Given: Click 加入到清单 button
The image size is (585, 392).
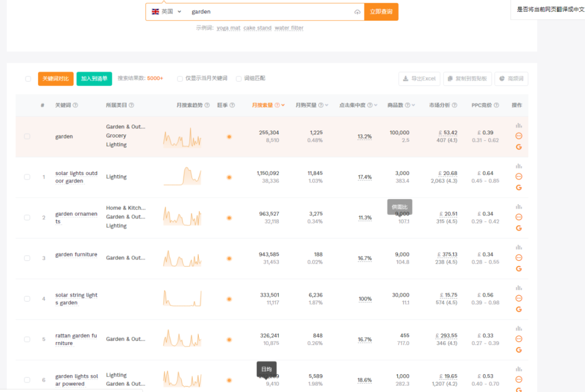Looking at the screenshot, I should click(94, 79).
